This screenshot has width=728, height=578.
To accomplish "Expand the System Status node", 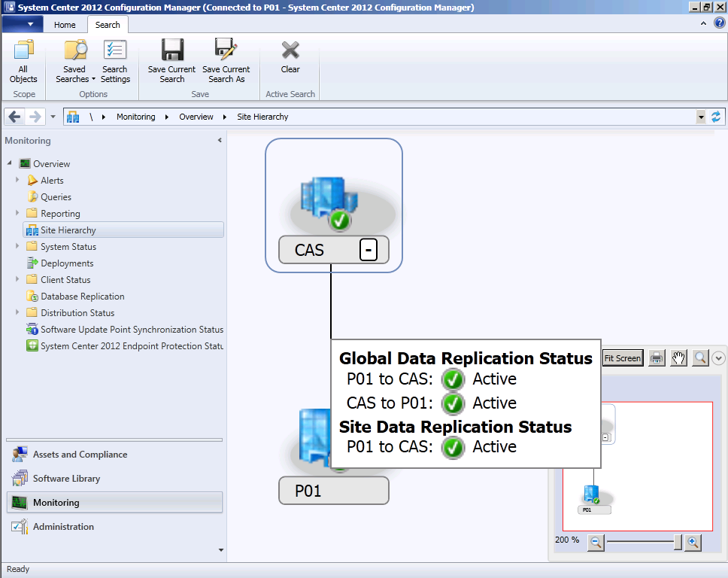I will point(17,246).
